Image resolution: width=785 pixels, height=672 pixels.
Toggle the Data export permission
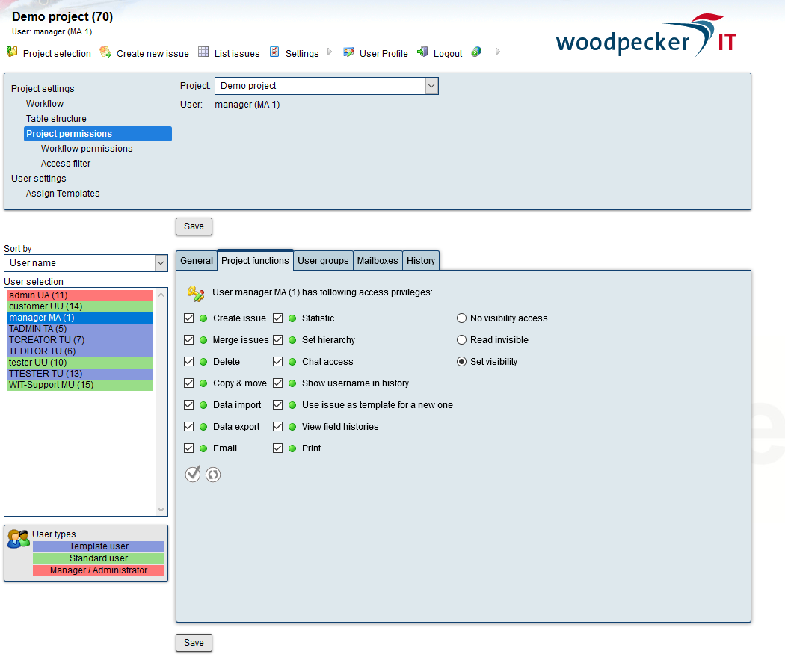[189, 426]
